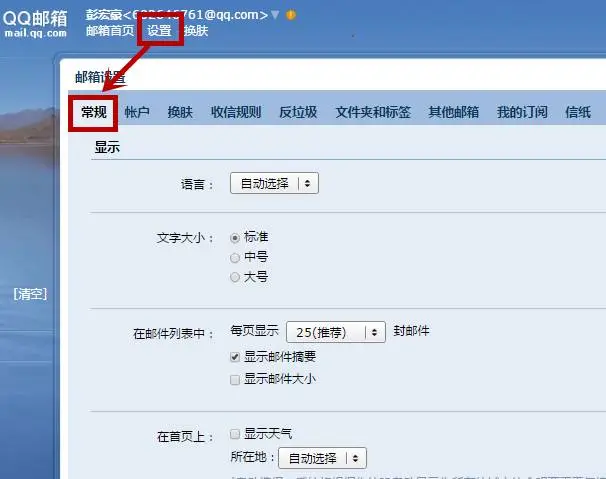
Task: Expand the account arrow next to email address
Action: (275, 15)
